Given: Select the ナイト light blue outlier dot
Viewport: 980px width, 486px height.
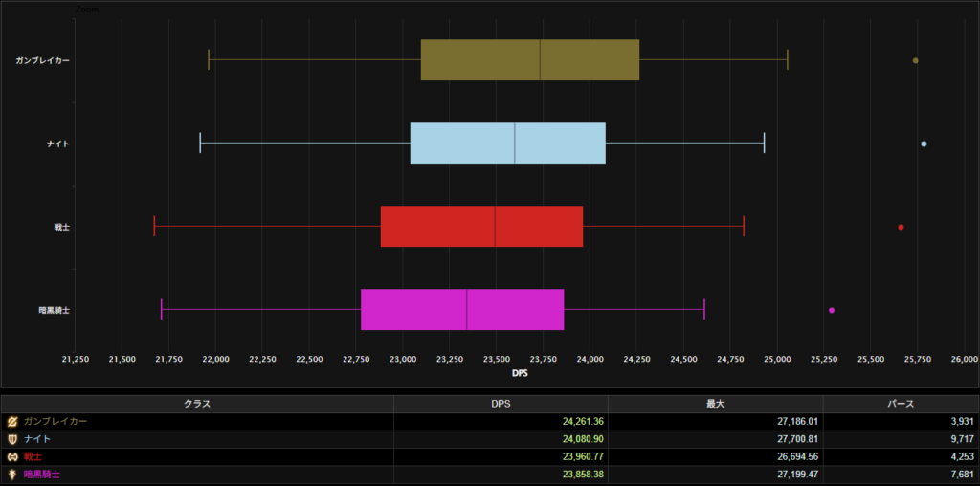Looking at the screenshot, I should [924, 144].
